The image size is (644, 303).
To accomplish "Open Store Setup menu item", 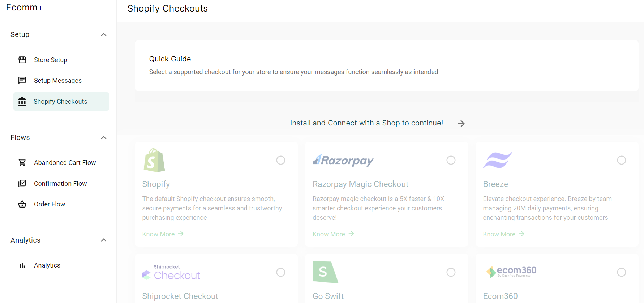I will 61,60.
